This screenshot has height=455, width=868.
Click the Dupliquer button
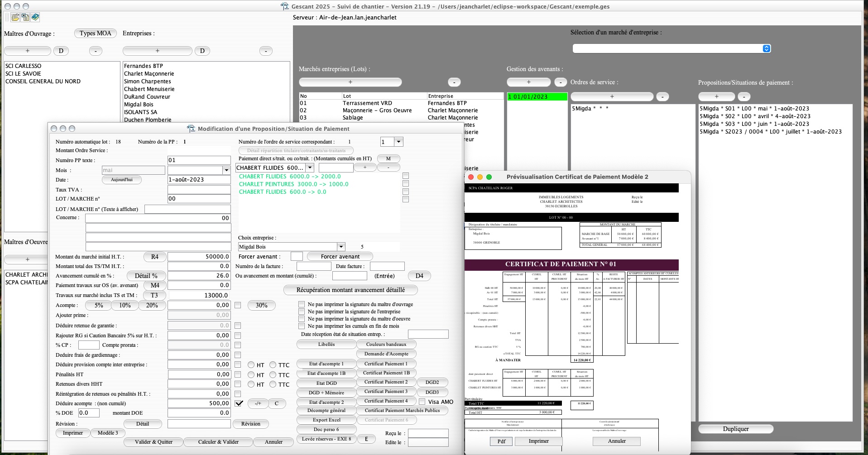pyautogui.click(x=735, y=429)
